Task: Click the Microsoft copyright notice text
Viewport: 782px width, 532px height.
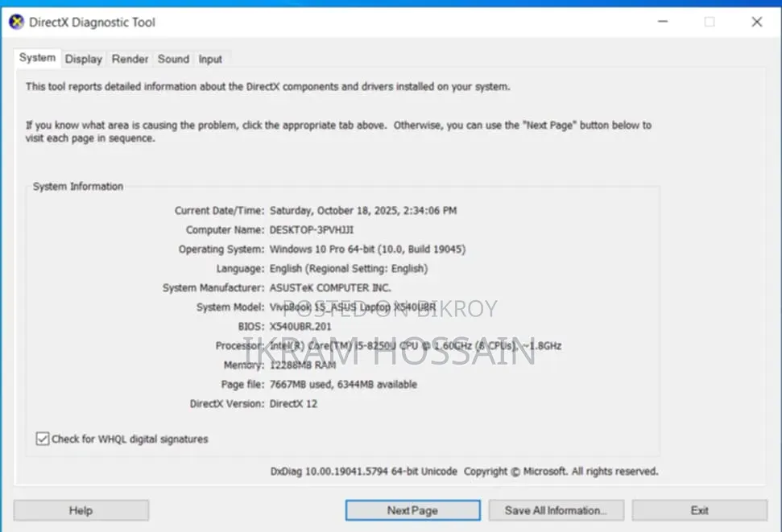Action: pyautogui.click(x=561, y=471)
